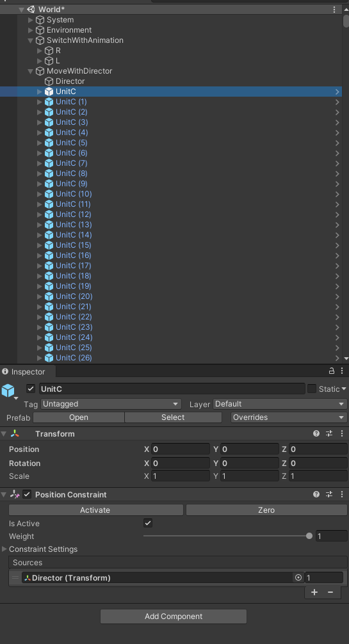Open the Inspector panel more options menu
The height and width of the screenshot is (644, 349).
tap(341, 371)
